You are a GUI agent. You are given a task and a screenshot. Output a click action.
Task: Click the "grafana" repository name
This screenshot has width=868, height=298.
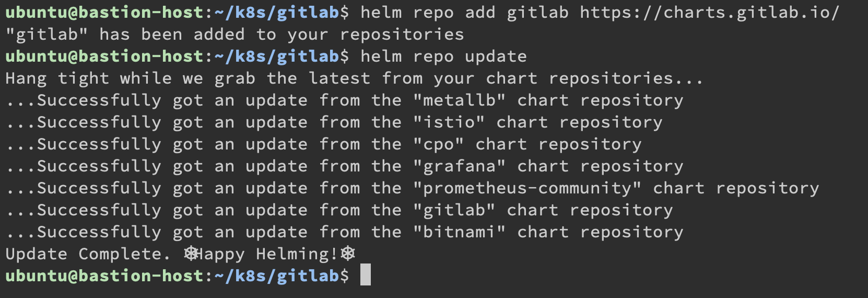(459, 166)
